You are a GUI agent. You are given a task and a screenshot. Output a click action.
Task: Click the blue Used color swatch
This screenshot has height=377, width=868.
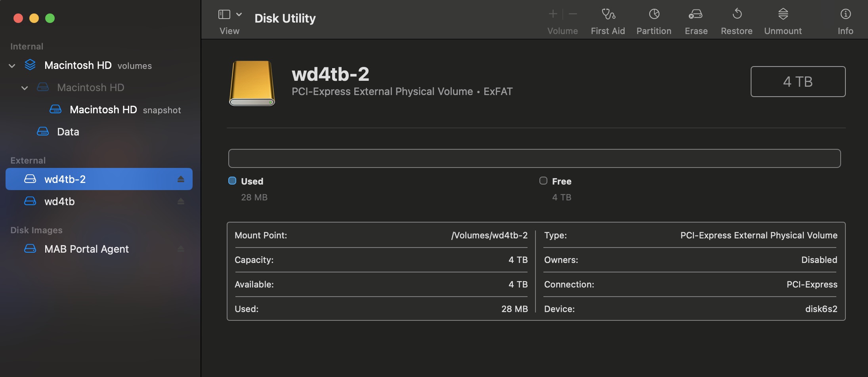232,181
